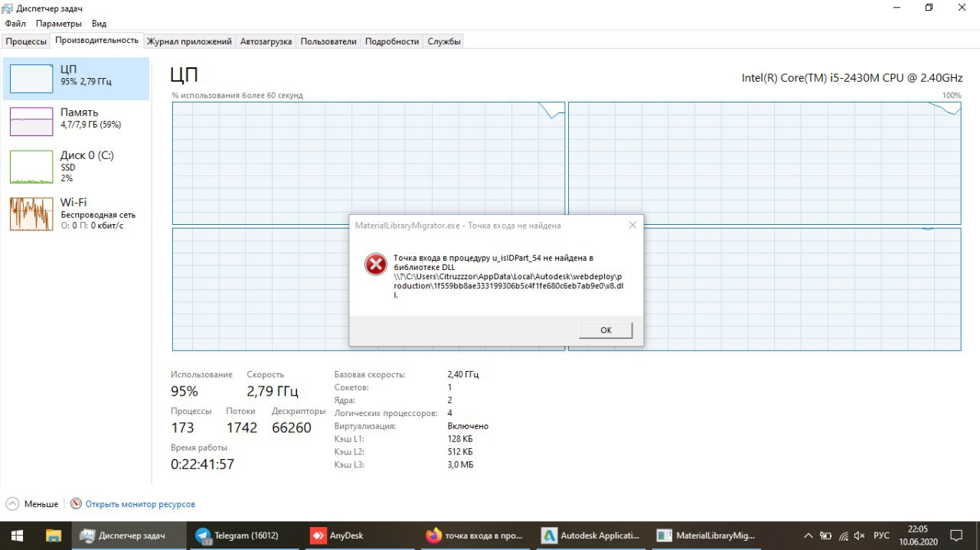
Task: Switch to the Пользователи tab
Action: [x=328, y=41]
